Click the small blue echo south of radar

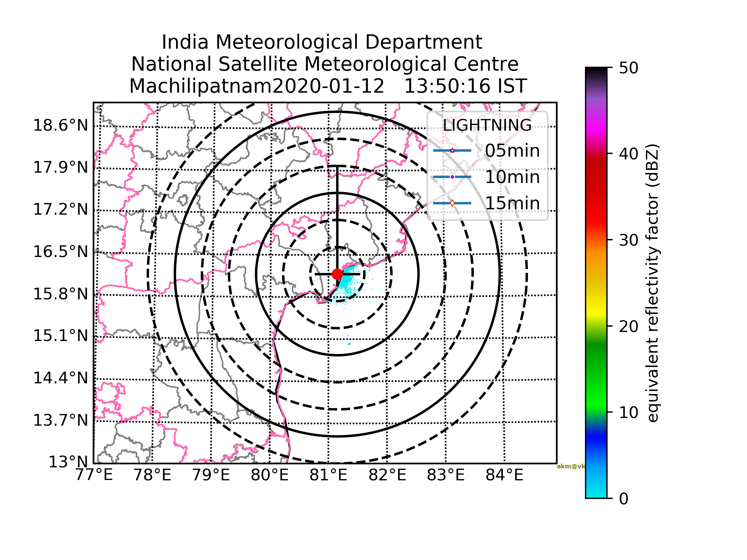(349, 344)
